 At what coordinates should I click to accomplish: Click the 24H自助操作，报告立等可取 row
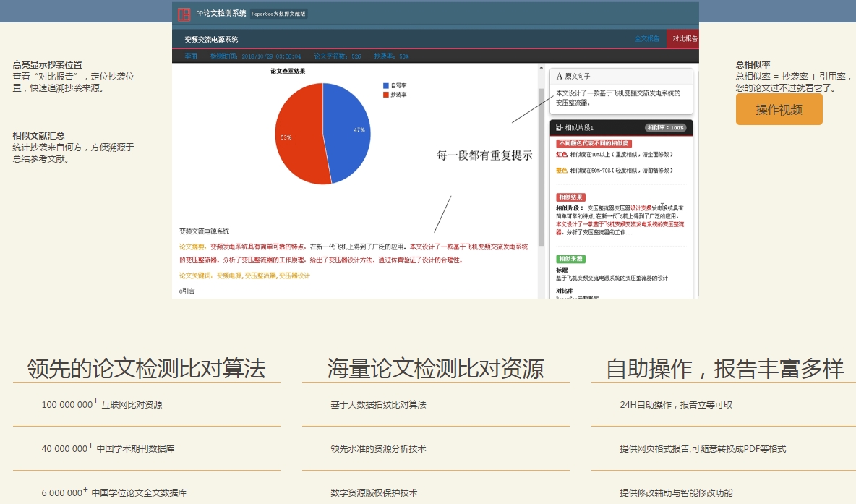click(724, 404)
